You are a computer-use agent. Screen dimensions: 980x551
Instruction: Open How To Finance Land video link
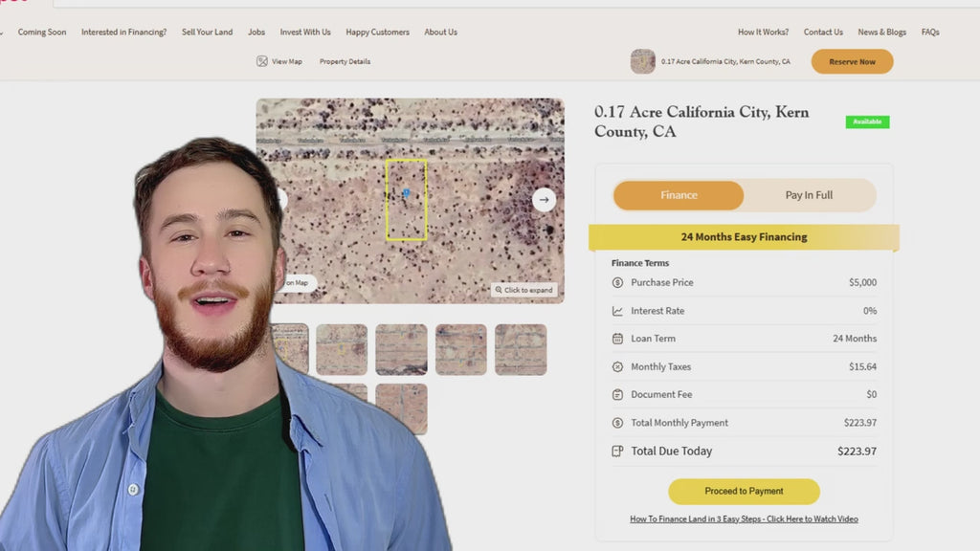coord(744,519)
